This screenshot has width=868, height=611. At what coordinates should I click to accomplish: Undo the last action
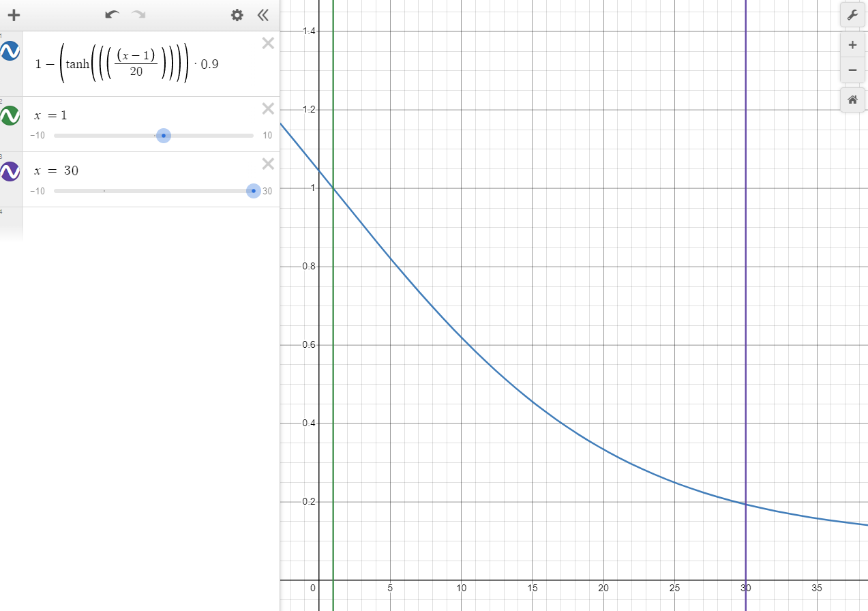tap(113, 15)
